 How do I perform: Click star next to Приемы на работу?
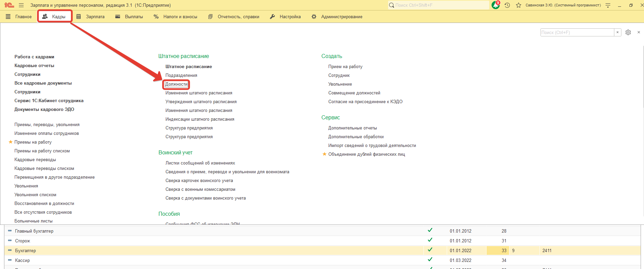[x=10, y=142]
